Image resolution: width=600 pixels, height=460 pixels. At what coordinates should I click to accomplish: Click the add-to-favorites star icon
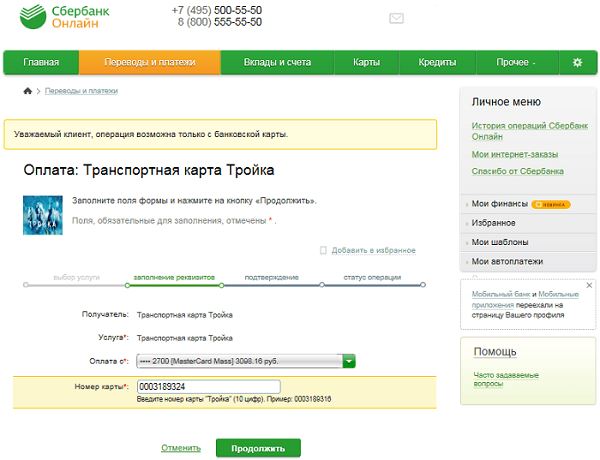(323, 250)
